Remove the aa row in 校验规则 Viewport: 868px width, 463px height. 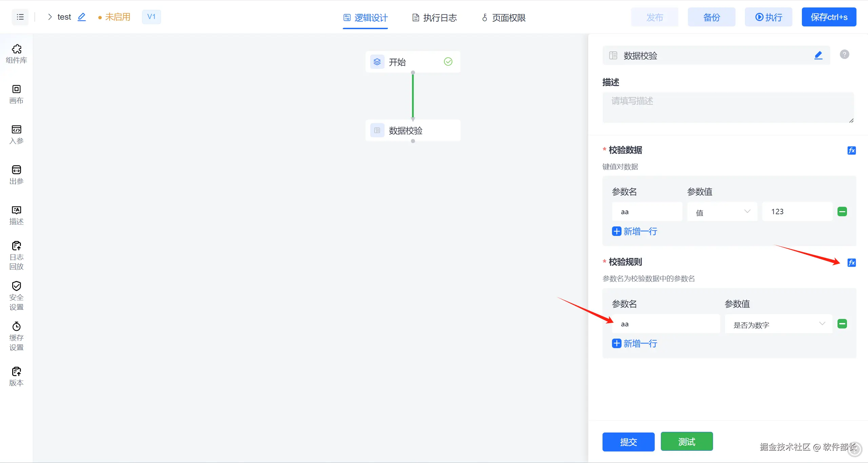click(842, 324)
